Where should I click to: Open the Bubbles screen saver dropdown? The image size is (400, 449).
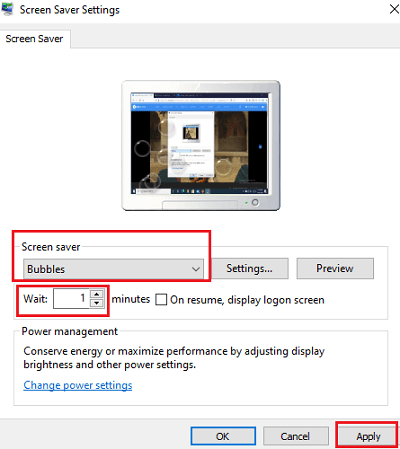(113, 269)
